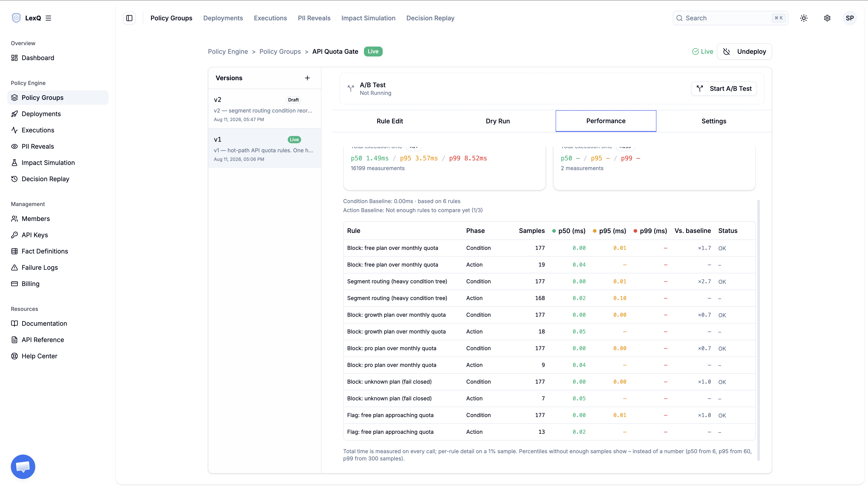This screenshot has width=868, height=488.
Task: Select version v2 Draft
Action: [264, 109]
